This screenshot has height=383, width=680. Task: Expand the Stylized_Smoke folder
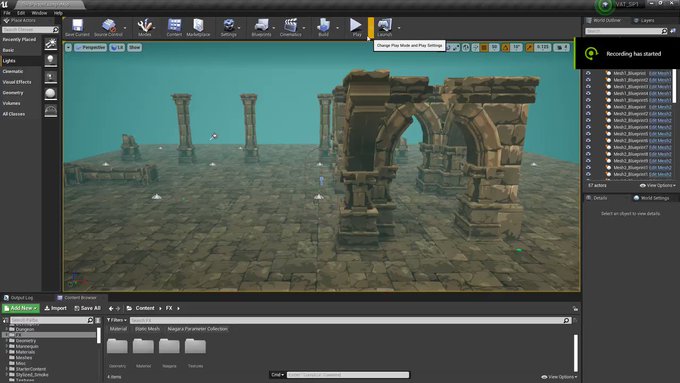tap(7, 374)
